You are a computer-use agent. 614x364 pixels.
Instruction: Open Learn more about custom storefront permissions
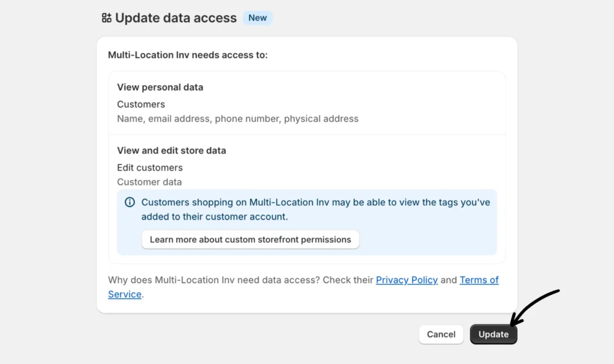pos(250,239)
